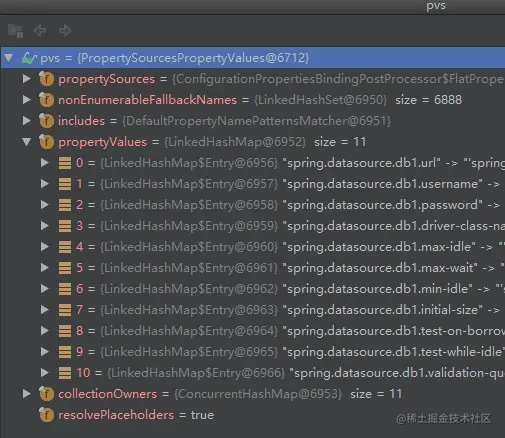This screenshot has width=505, height=438.
Task: Click the first toolbar icon left of the back arrow
Action: point(15,31)
